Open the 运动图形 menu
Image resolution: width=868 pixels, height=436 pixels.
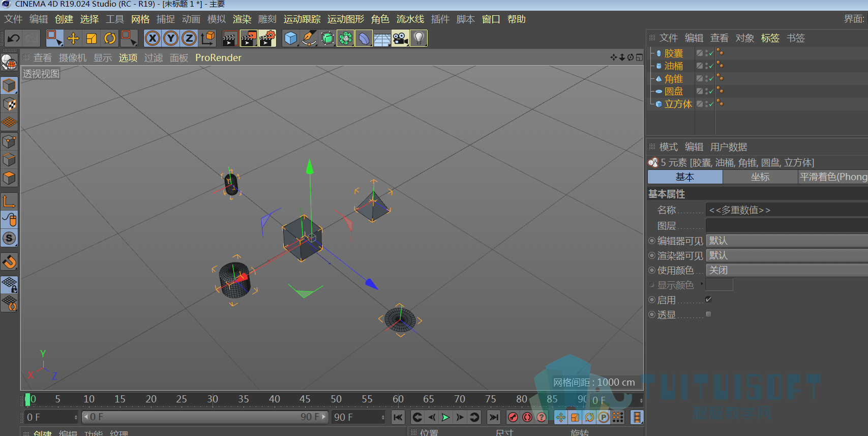tap(346, 19)
